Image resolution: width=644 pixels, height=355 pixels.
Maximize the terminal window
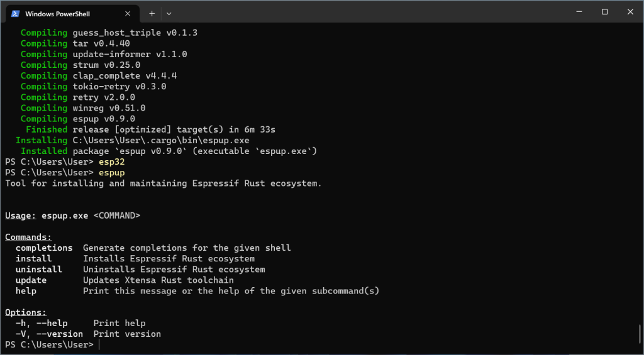click(604, 12)
